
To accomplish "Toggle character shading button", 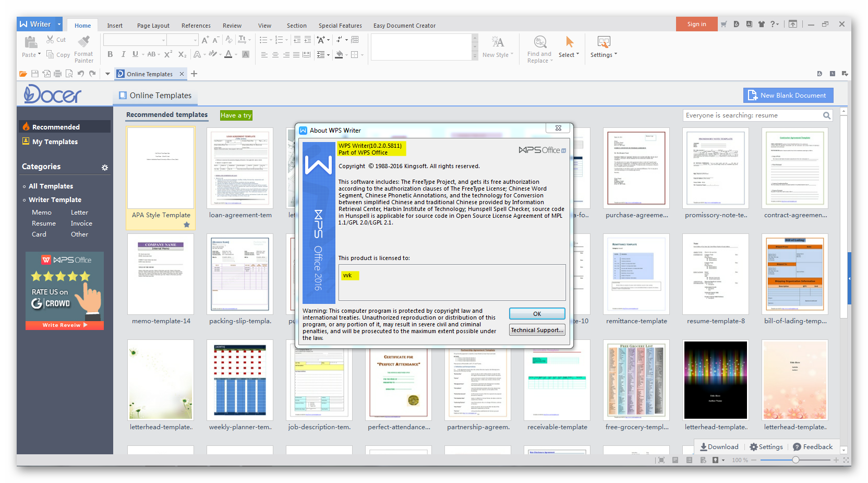I will [246, 54].
